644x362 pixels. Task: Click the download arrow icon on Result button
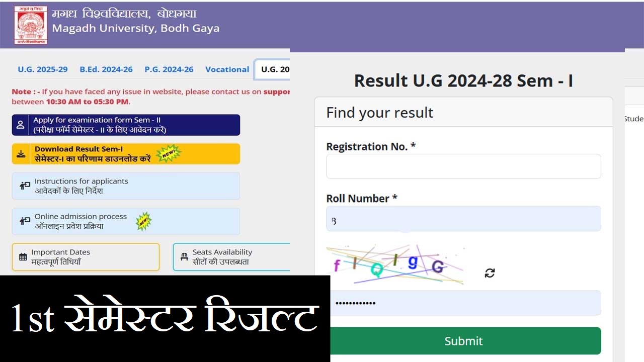21,154
